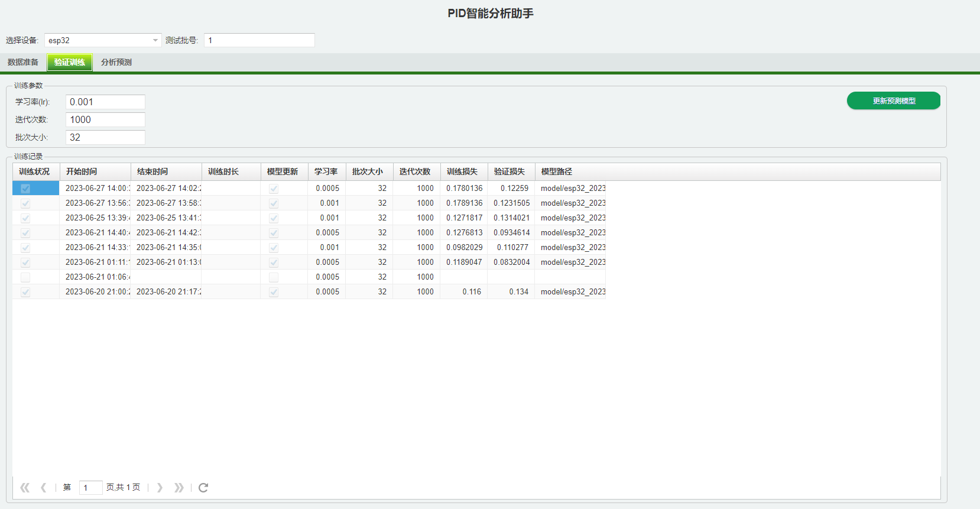Sort by 模型更新 column header

pos(284,171)
